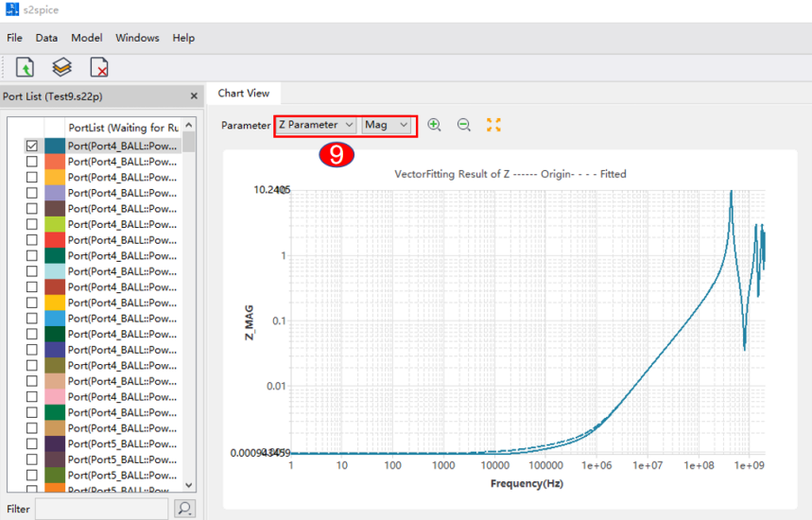Click the sky blue color swatch in port list
The height and width of the screenshot is (520, 812).
coord(55,318)
